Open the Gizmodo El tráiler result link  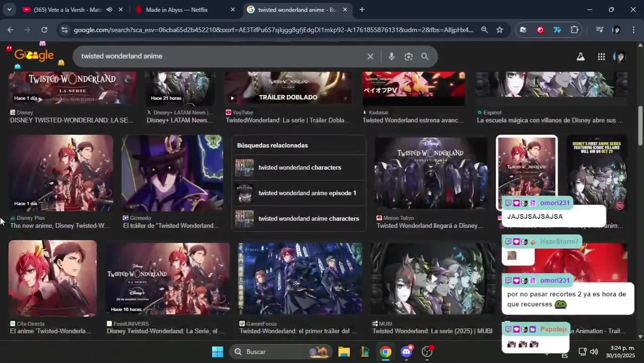pos(171,225)
